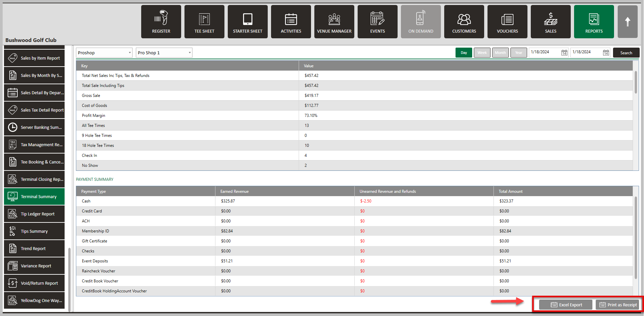Open the On Demand module

pos(421,22)
